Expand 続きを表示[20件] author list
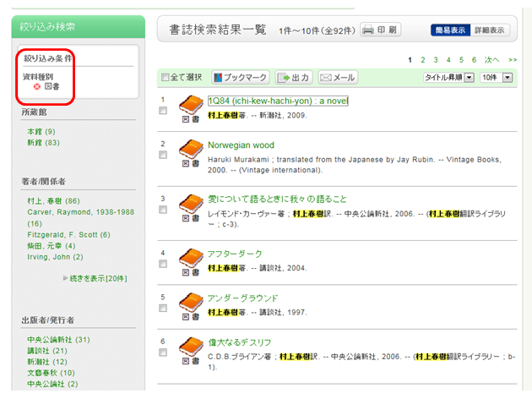Screen dimensions: 532x399 (x=98, y=278)
